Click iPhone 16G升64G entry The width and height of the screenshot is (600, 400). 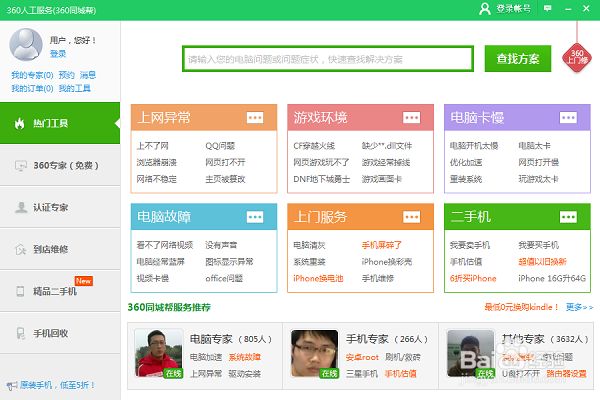(x=552, y=278)
